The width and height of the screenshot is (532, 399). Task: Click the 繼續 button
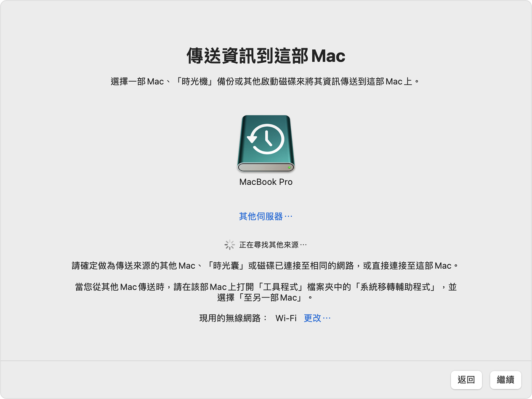505,380
